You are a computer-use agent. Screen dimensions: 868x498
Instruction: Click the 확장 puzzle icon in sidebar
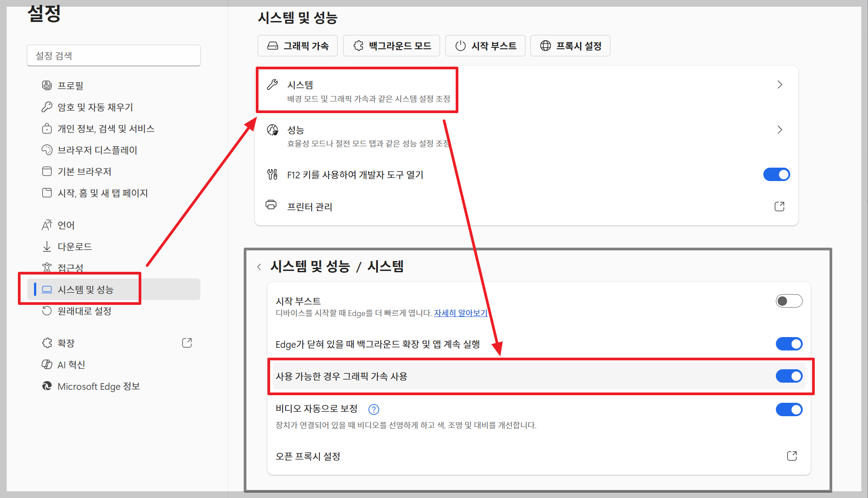point(47,343)
